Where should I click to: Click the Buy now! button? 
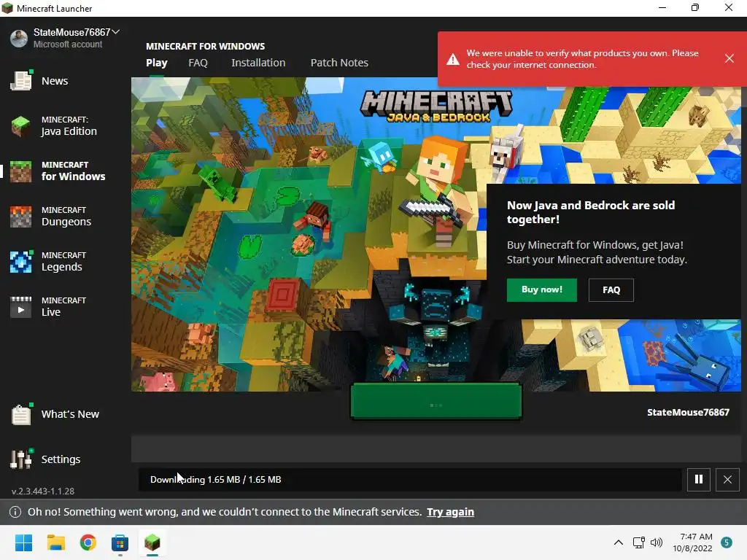[542, 289]
